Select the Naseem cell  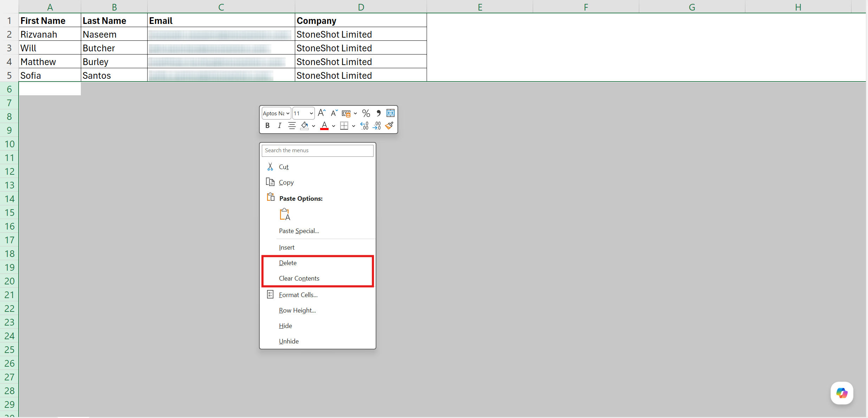(x=114, y=34)
